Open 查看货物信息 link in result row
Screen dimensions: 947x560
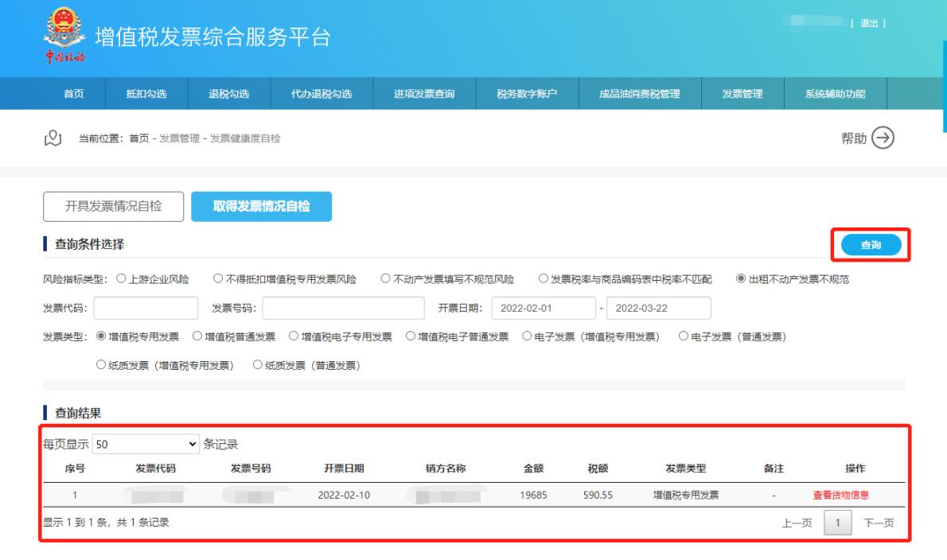(x=840, y=495)
